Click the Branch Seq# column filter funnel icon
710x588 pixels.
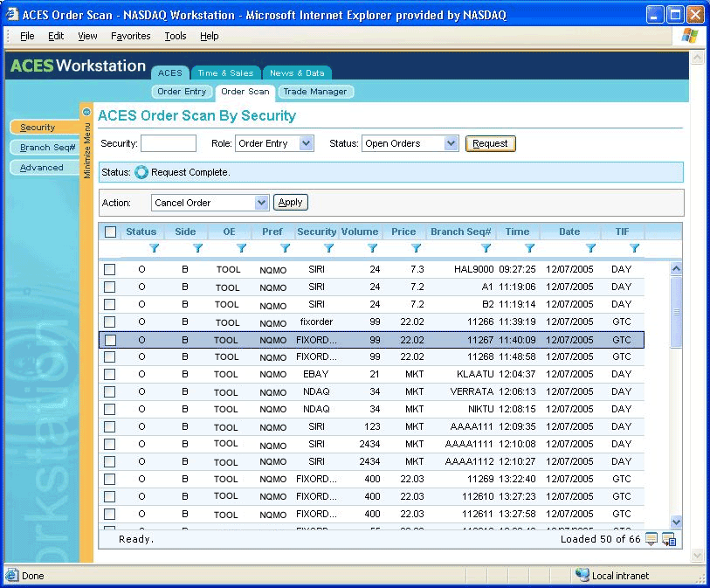pos(486,248)
